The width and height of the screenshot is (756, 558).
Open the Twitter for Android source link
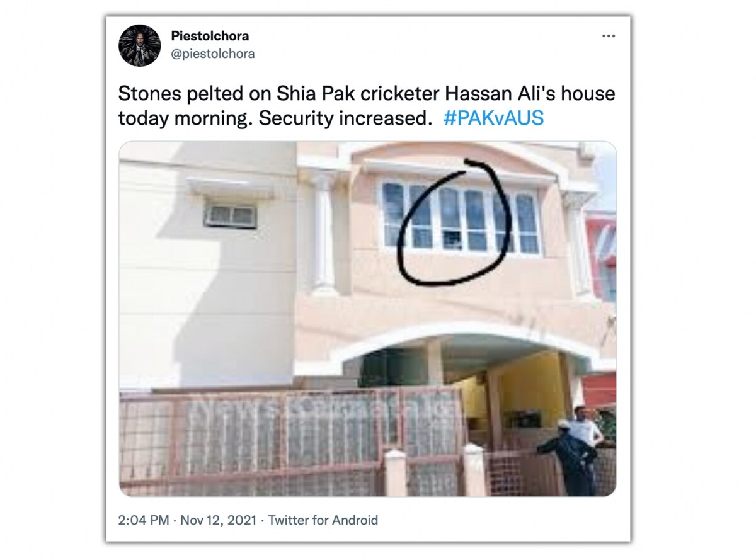tap(323, 520)
